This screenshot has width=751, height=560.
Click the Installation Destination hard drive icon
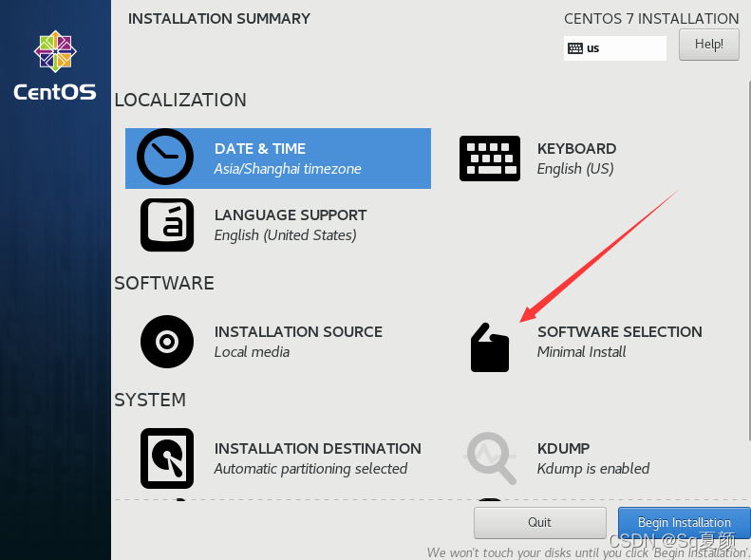tap(167, 458)
